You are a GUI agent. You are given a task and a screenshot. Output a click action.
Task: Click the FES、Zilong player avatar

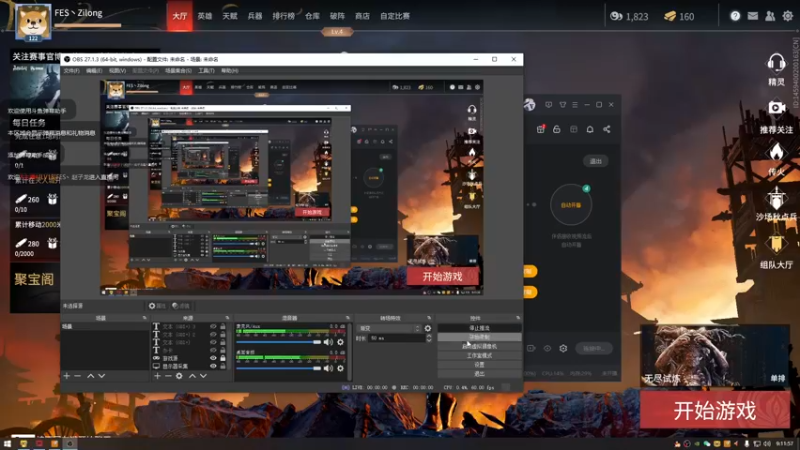pyautogui.click(x=33, y=22)
